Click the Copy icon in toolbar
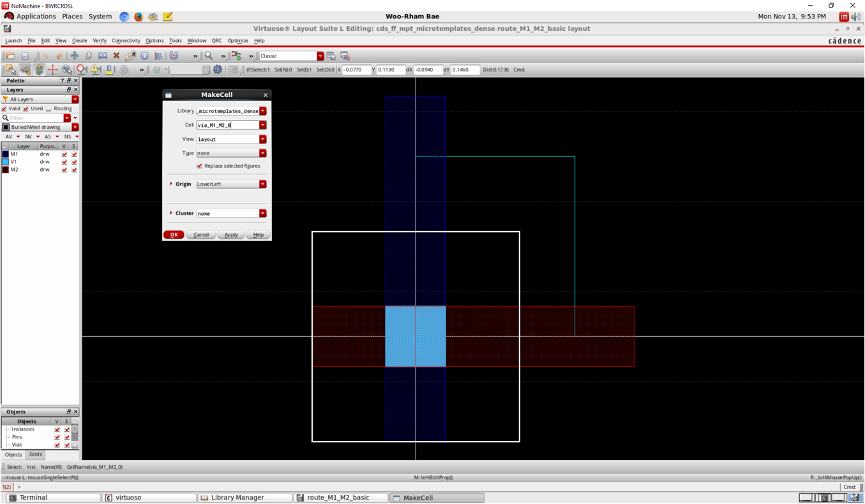 89,56
